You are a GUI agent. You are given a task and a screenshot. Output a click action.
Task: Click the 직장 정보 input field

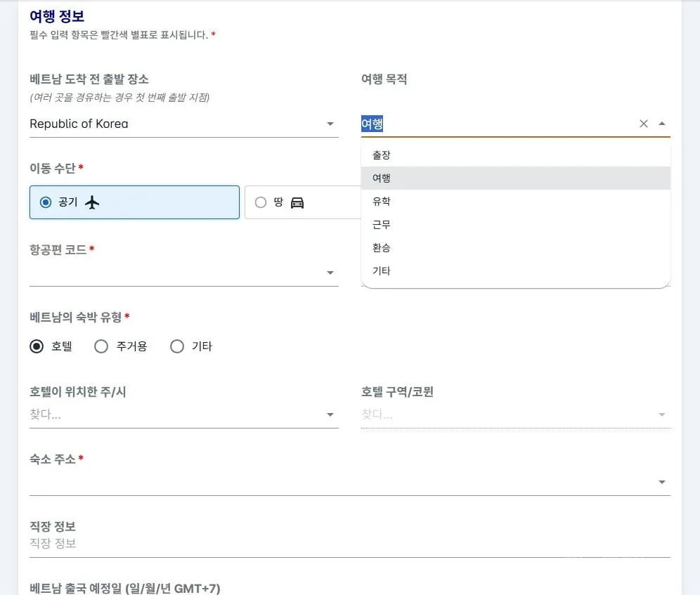point(350,544)
